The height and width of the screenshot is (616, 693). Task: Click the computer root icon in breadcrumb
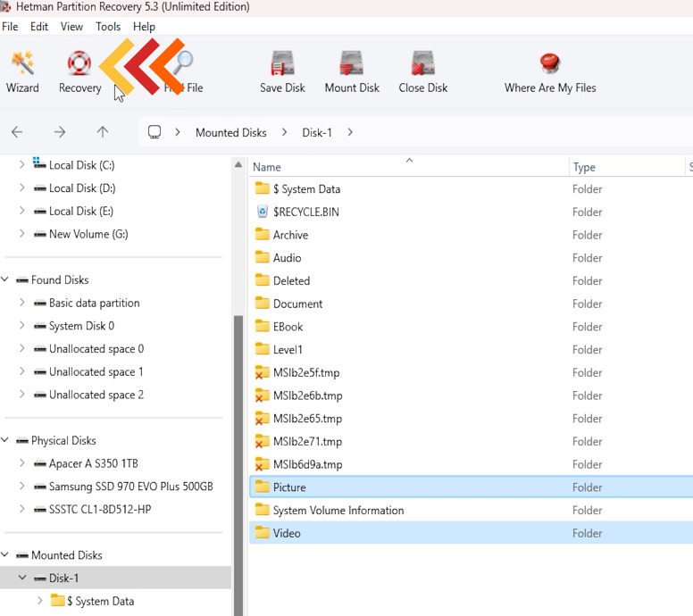154,132
